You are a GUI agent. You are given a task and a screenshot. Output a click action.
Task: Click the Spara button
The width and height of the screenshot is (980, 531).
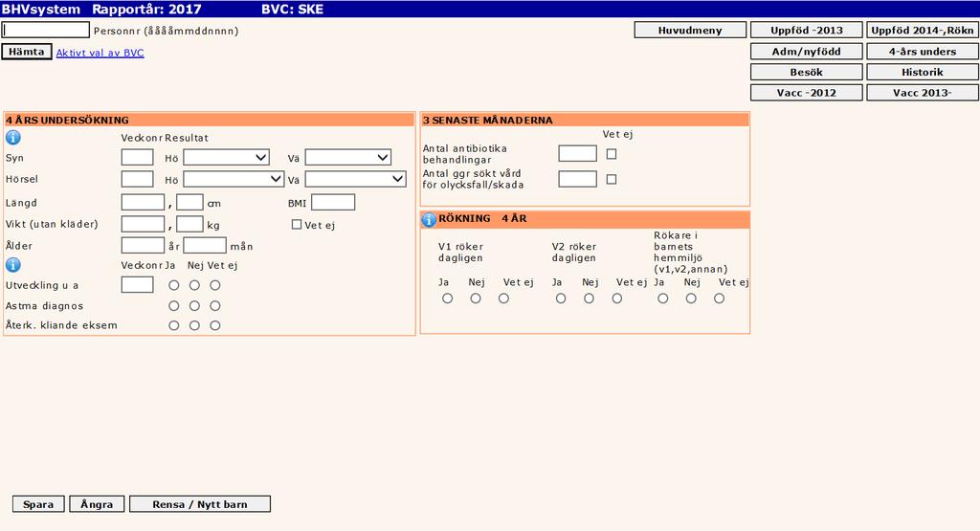point(38,504)
